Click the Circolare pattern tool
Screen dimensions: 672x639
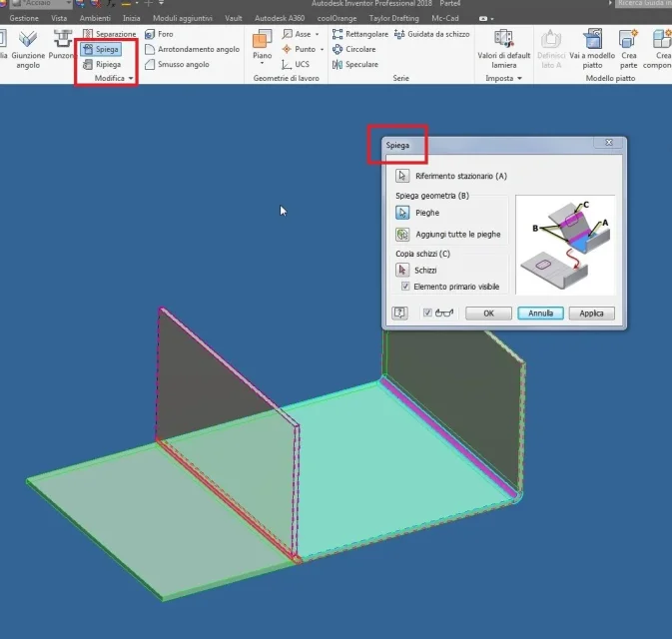point(354,49)
